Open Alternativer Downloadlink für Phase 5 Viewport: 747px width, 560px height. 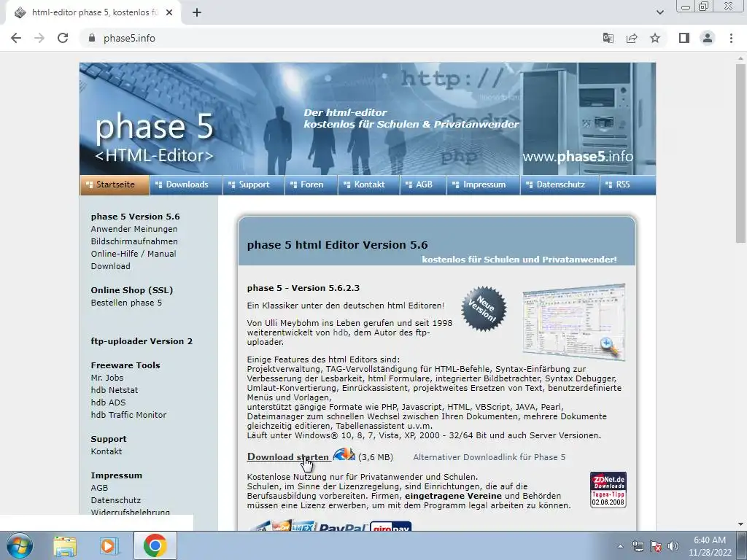tap(489, 457)
